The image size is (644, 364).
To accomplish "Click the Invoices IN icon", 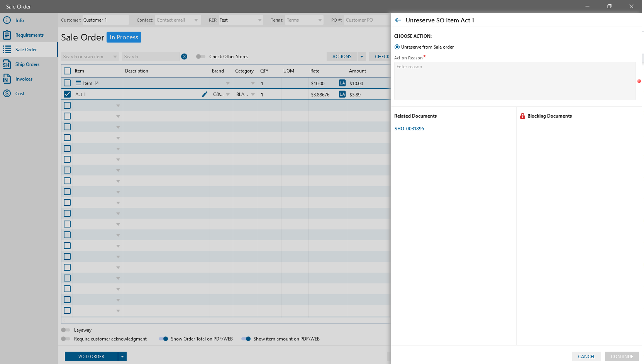I will (7, 79).
